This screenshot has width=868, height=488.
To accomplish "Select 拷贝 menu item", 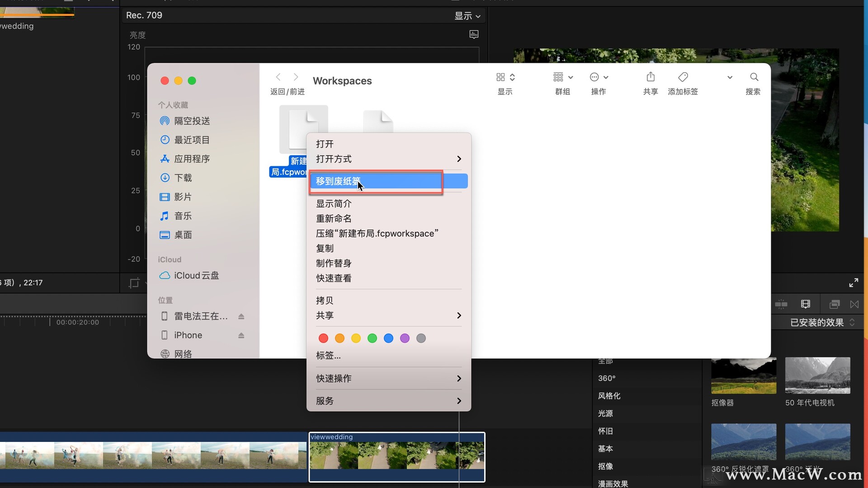I will click(389, 300).
